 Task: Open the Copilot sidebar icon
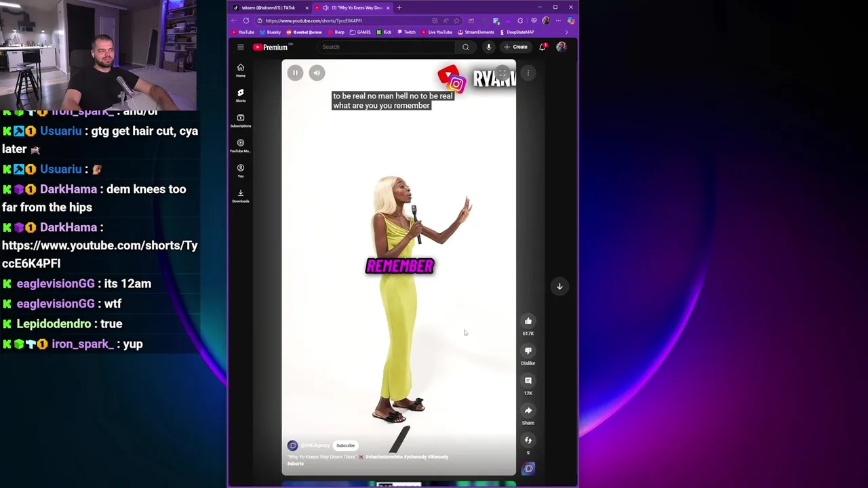tap(571, 20)
